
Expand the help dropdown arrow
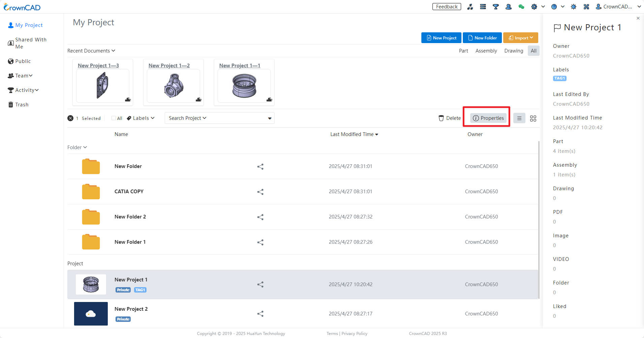[562, 7]
